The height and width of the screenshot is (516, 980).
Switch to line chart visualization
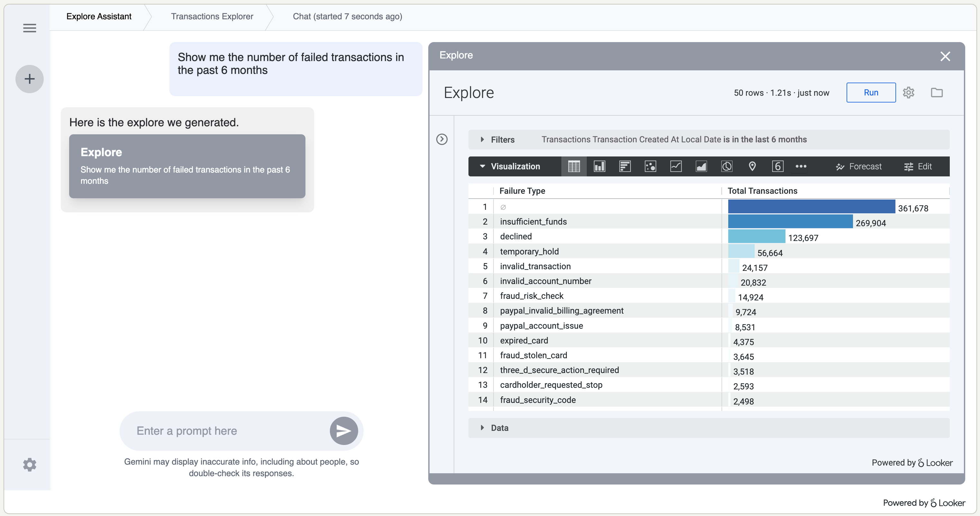point(676,166)
